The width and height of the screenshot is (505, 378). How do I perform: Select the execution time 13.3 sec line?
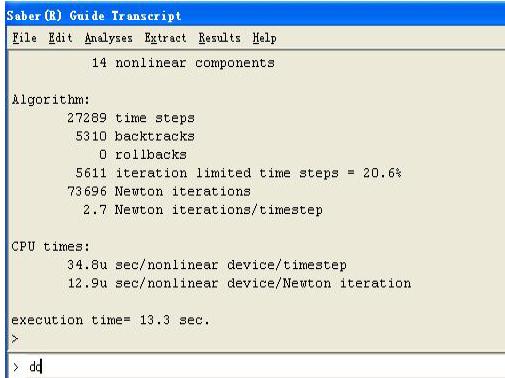[x=110, y=320]
